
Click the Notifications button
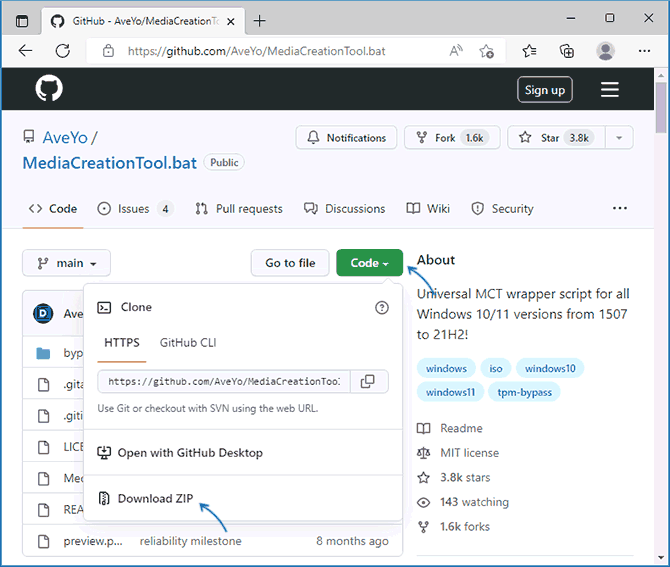point(346,138)
